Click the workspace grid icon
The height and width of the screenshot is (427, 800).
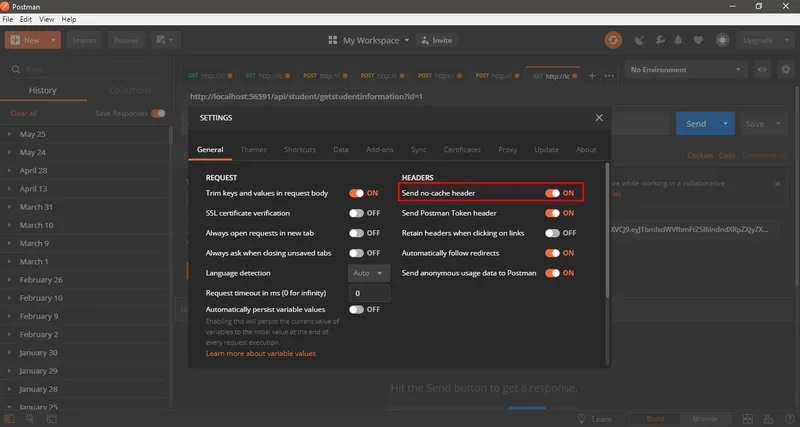pyautogui.click(x=333, y=40)
